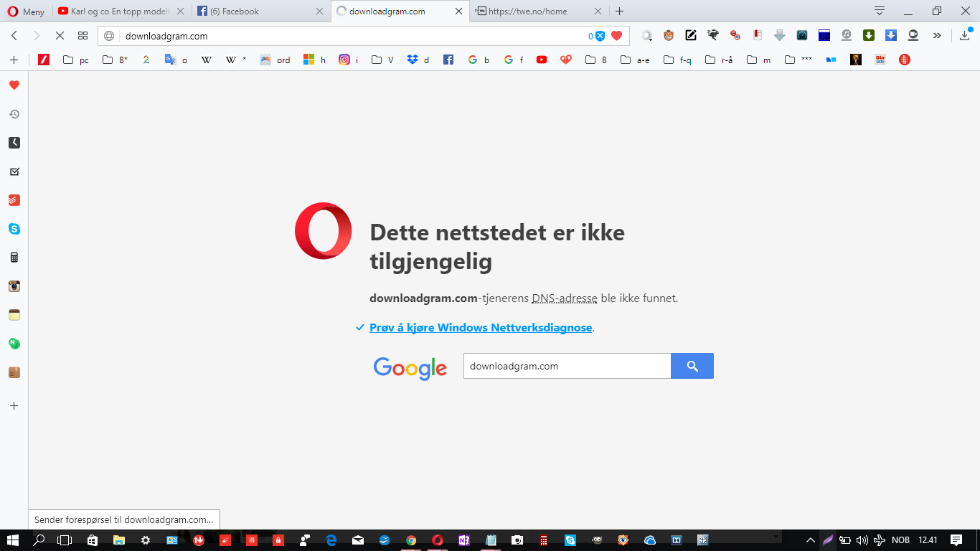Open the downloads arrow icon
This screenshot has height=551, width=980.
[x=965, y=35]
